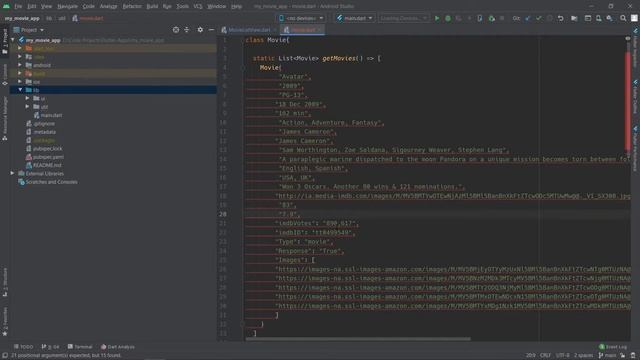Open the TODO tool window

tap(23, 347)
